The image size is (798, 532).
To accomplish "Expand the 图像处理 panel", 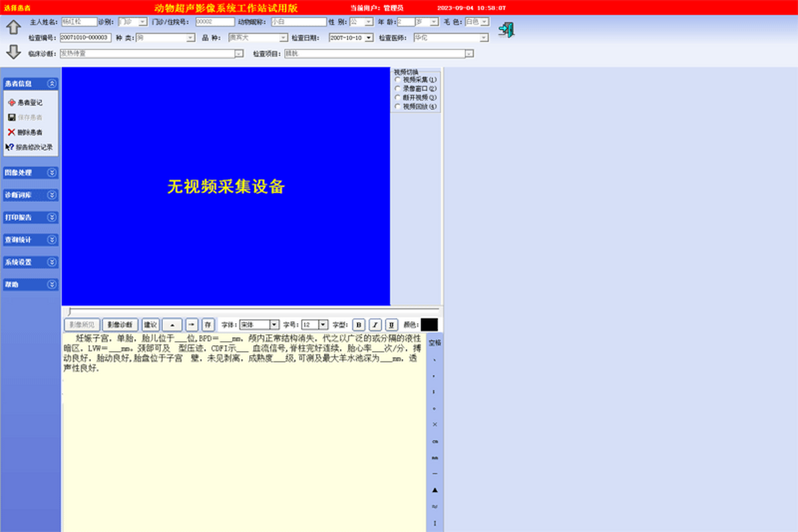I will click(x=52, y=172).
